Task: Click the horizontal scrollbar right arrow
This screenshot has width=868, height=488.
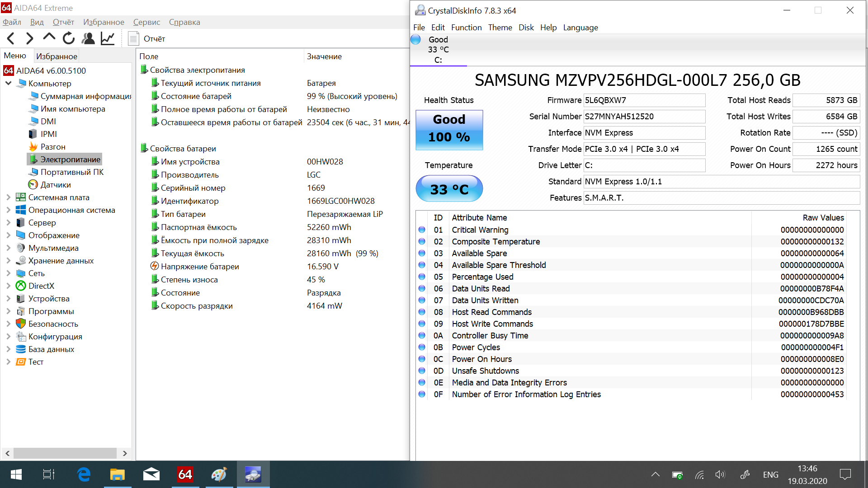Action: pos(125,453)
